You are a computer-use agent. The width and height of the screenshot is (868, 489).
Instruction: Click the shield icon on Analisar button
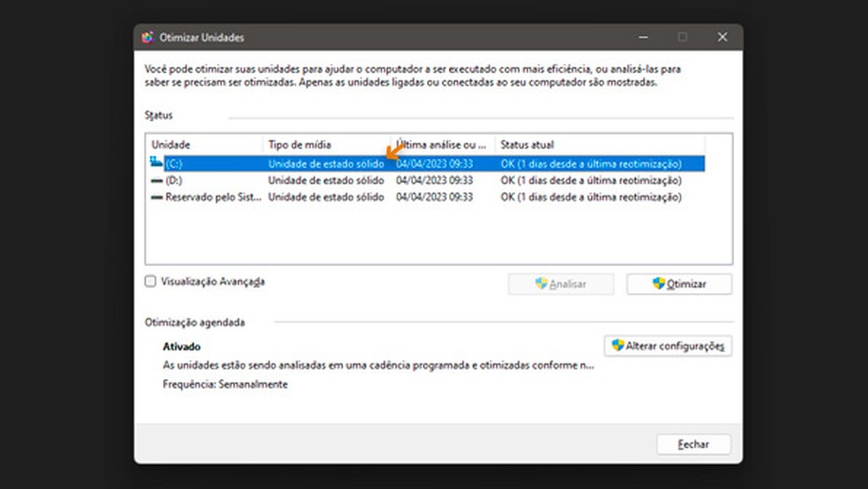click(541, 283)
